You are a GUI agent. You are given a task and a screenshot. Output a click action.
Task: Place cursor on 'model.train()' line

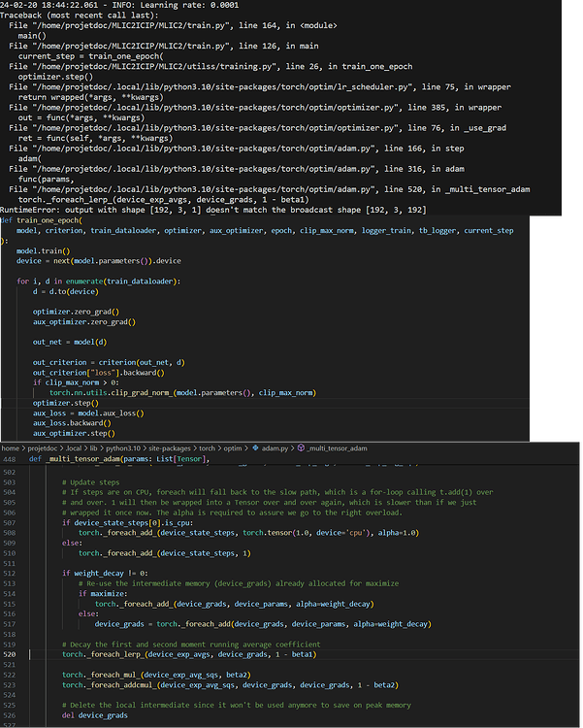tap(44, 250)
